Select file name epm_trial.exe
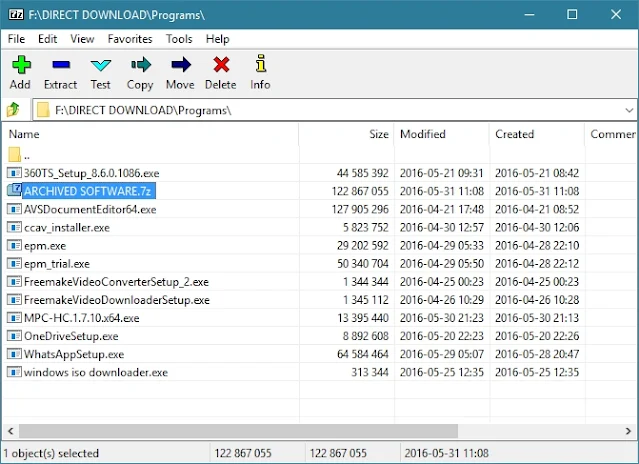The height and width of the screenshot is (464, 639). (57, 264)
